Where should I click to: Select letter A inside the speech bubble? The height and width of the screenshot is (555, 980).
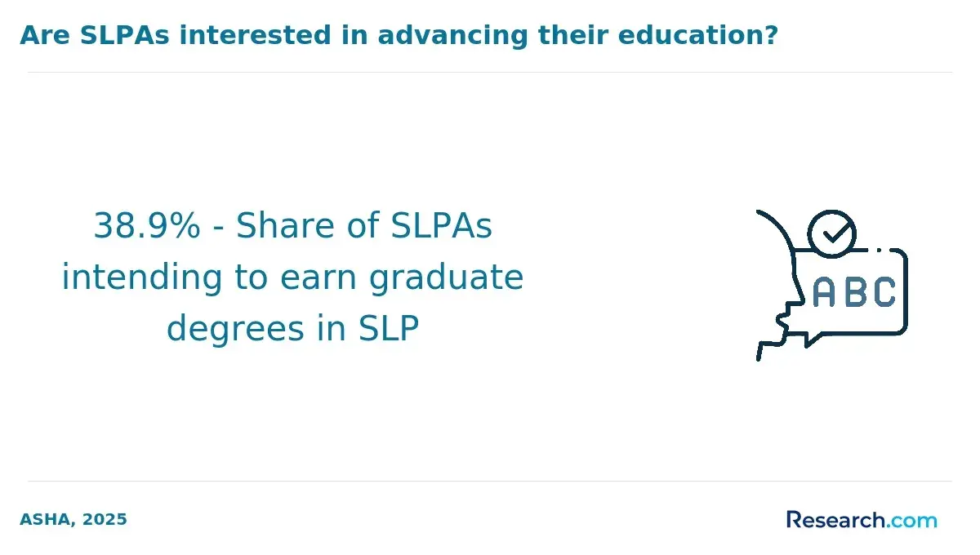click(x=825, y=292)
